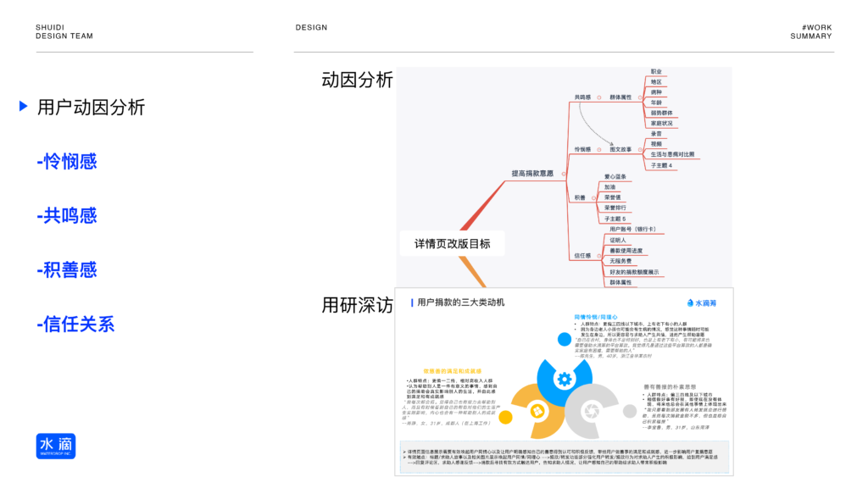Click the #WORK SUMMARY header text

pyautogui.click(x=811, y=32)
